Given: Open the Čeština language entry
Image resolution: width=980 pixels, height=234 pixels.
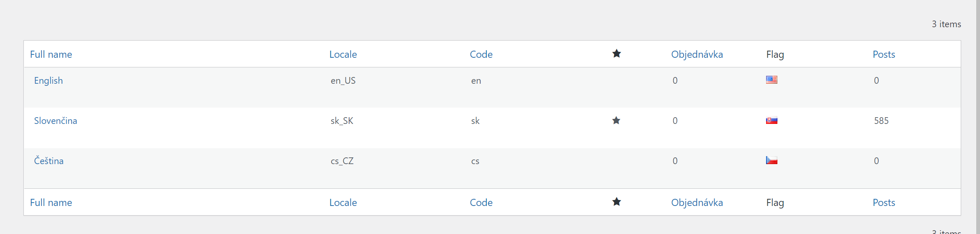Looking at the screenshot, I should (x=49, y=161).
